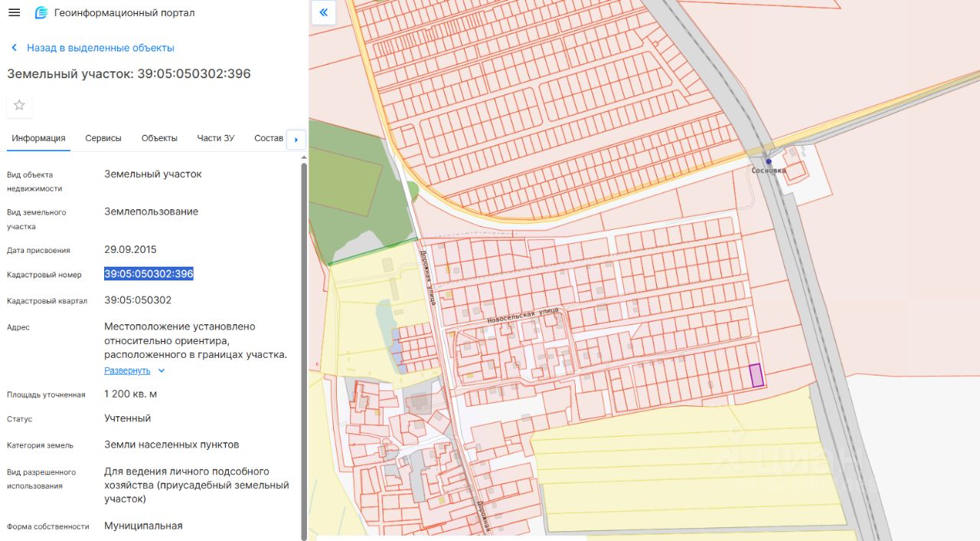Select the Информация tab

38,138
